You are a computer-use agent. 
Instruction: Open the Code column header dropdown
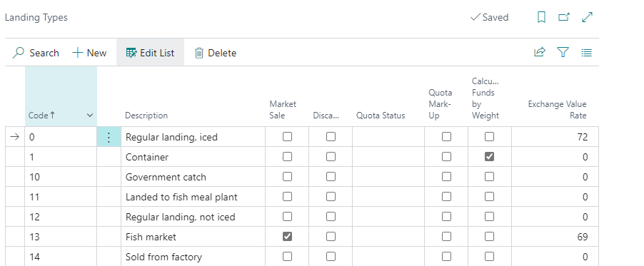point(90,116)
